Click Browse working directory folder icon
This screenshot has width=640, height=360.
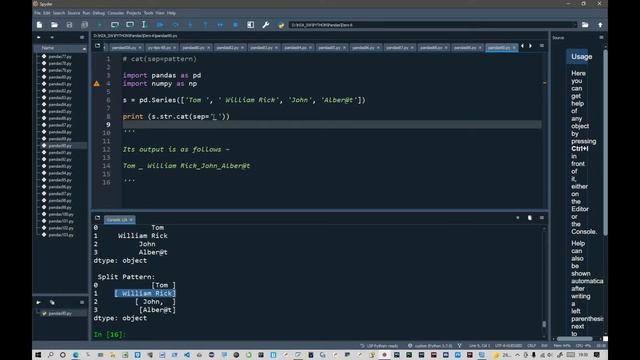click(x=585, y=25)
